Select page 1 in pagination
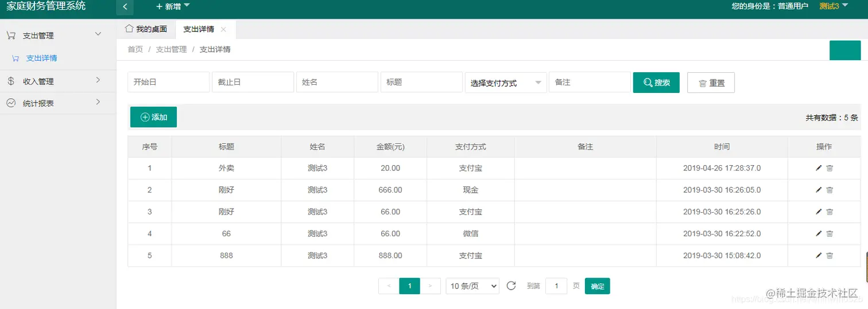Viewport: 868px width, 309px height. click(x=409, y=286)
